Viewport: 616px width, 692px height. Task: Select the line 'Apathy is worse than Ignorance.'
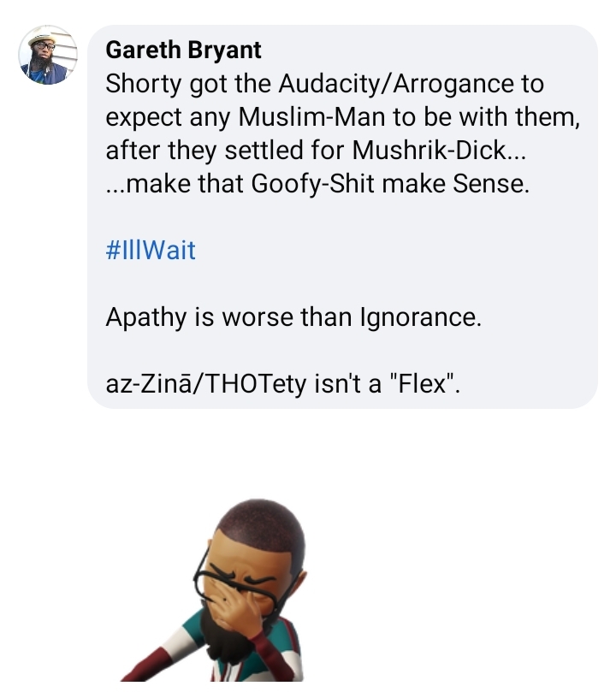click(293, 316)
